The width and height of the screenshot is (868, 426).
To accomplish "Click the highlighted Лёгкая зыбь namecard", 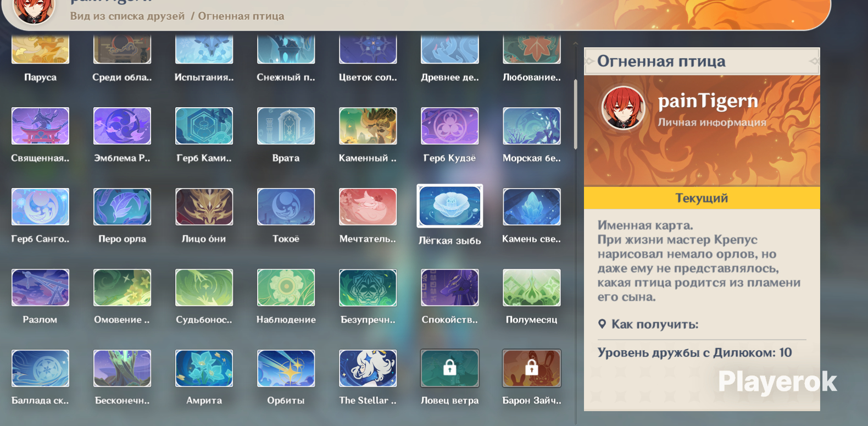I will (x=450, y=206).
